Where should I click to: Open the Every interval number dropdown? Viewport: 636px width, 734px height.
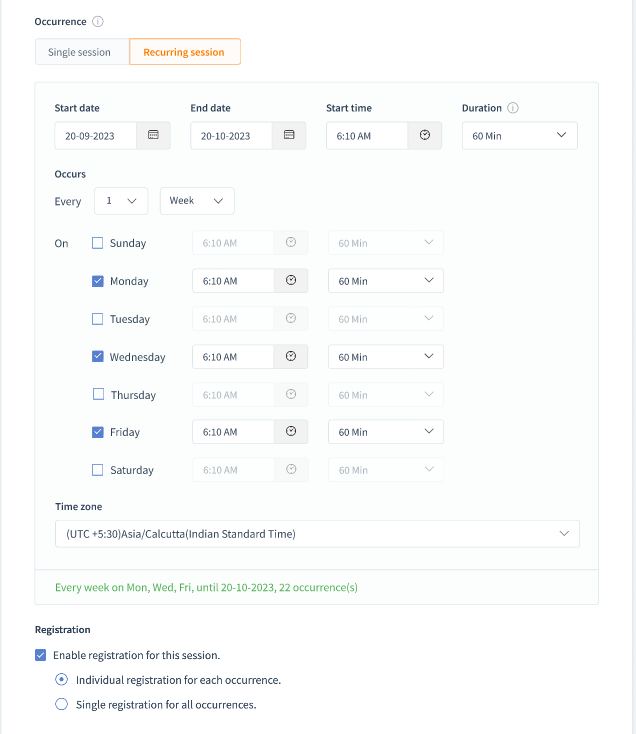point(121,201)
